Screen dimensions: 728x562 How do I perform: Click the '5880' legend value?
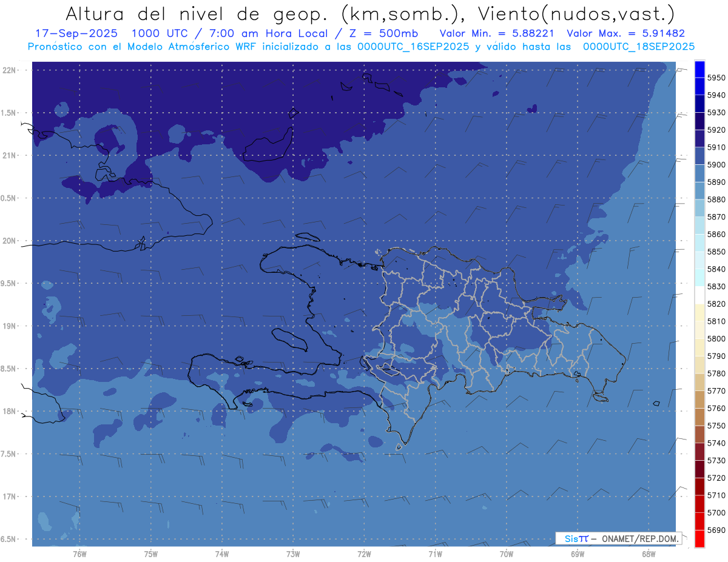(x=716, y=199)
